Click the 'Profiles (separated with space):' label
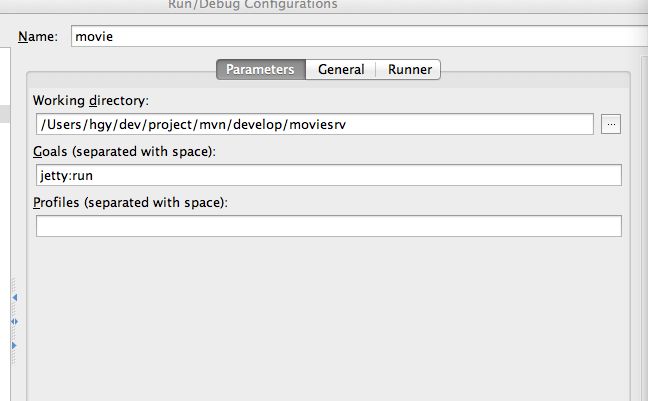 tap(130, 203)
